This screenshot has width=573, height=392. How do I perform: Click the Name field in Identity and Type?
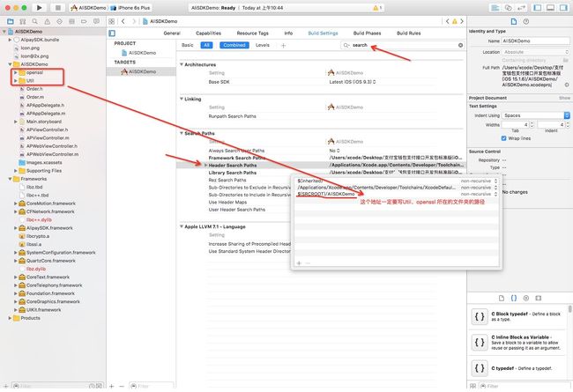pos(535,41)
